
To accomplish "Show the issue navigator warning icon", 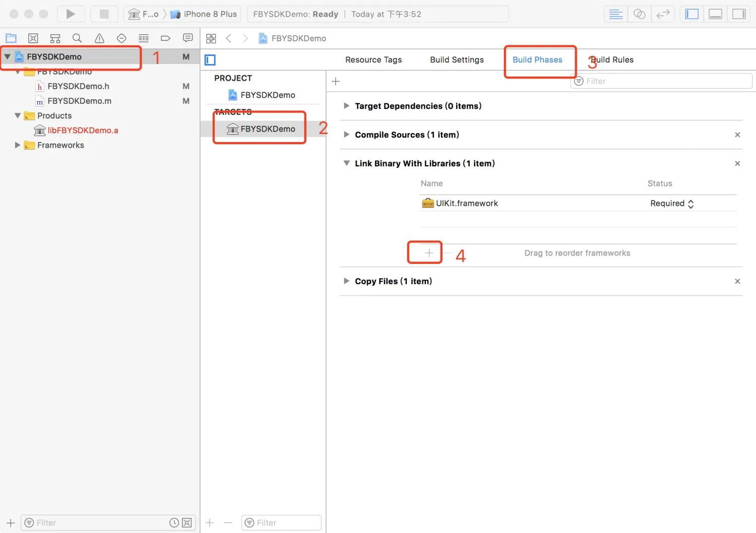I will tap(99, 38).
